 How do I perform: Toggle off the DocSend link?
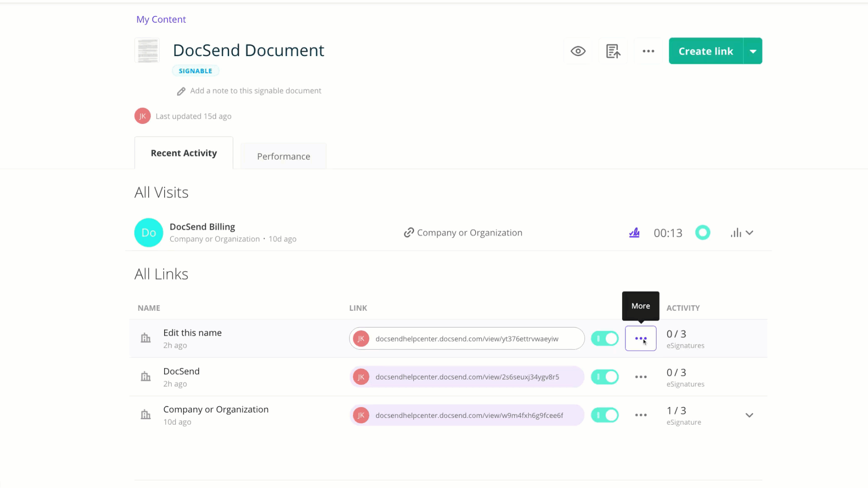pyautogui.click(x=604, y=377)
